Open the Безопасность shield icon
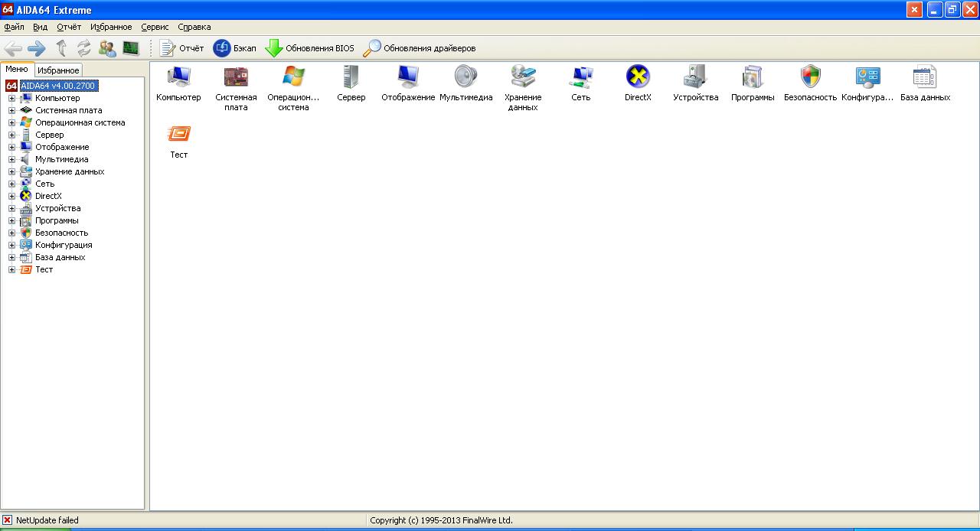The width and height of the screenshot is (980, 531). point(810,77)
